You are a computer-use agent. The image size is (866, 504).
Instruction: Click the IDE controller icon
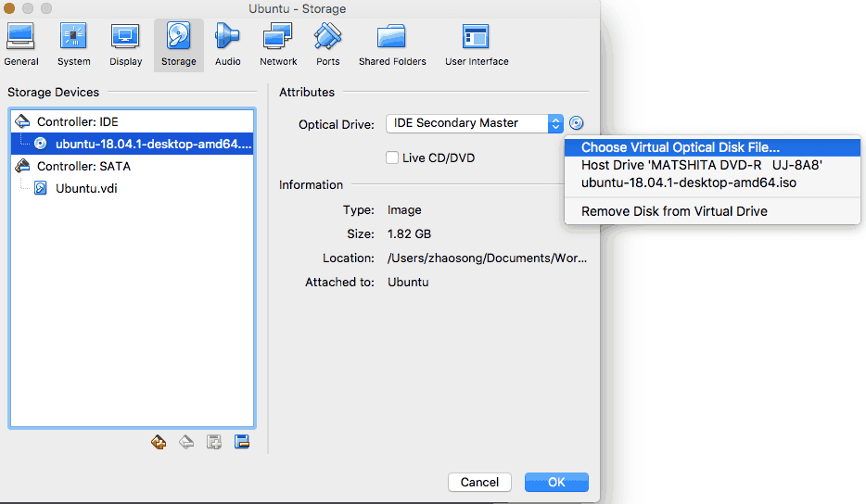click(22, 121)
